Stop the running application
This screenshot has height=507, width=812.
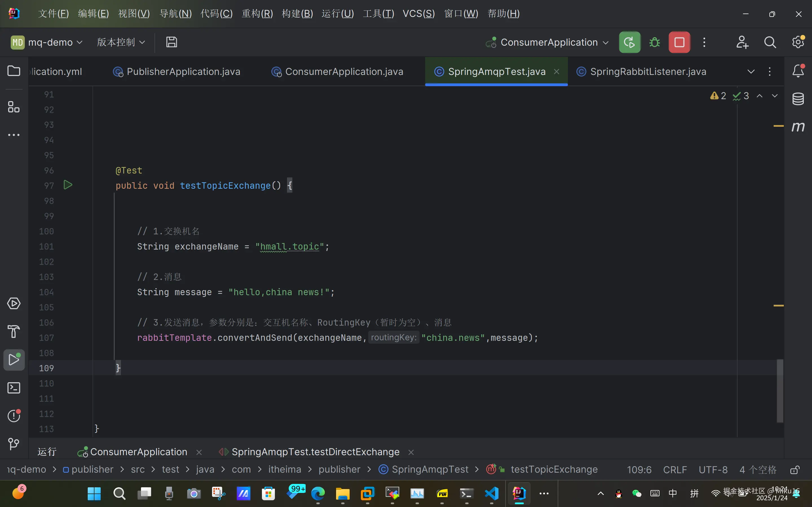(x=679, y=42)
